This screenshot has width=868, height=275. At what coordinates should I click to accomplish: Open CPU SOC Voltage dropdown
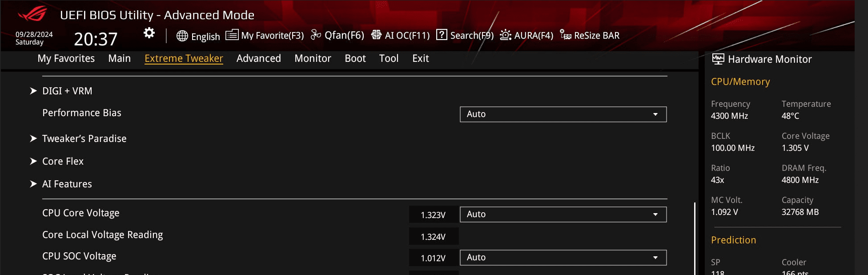[563, 258]
